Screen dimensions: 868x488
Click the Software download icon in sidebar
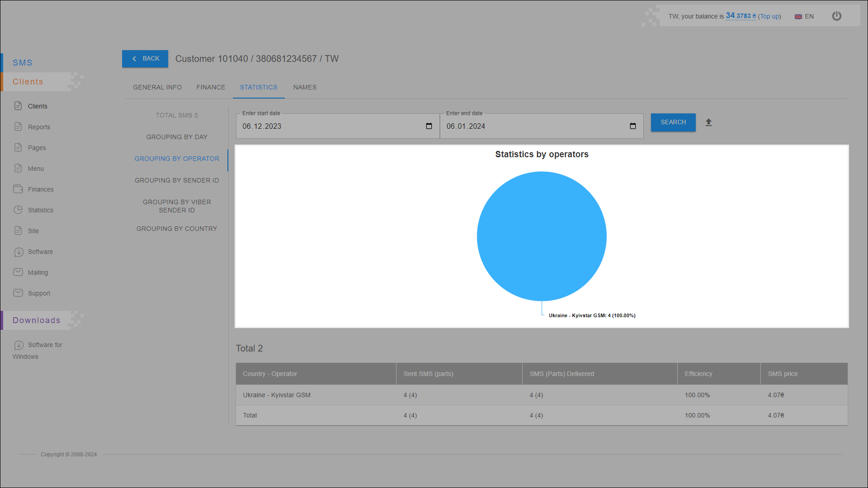click(19, 252)
